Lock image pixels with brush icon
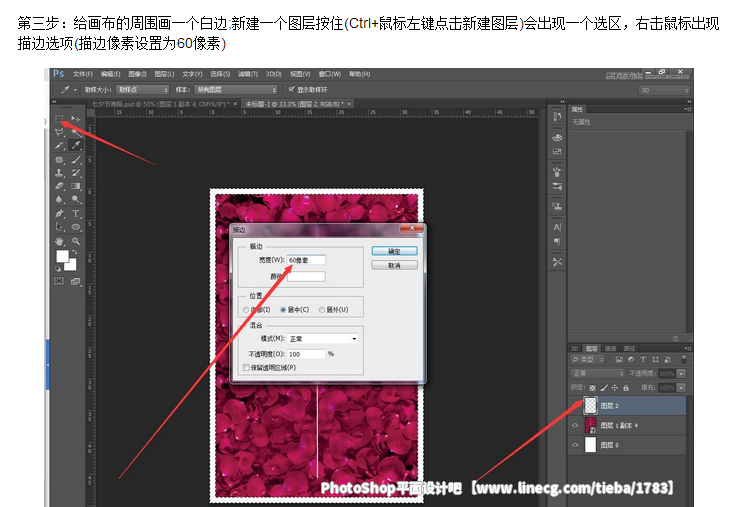This screenshot has height=507, width=729. (x=604, y=388)
